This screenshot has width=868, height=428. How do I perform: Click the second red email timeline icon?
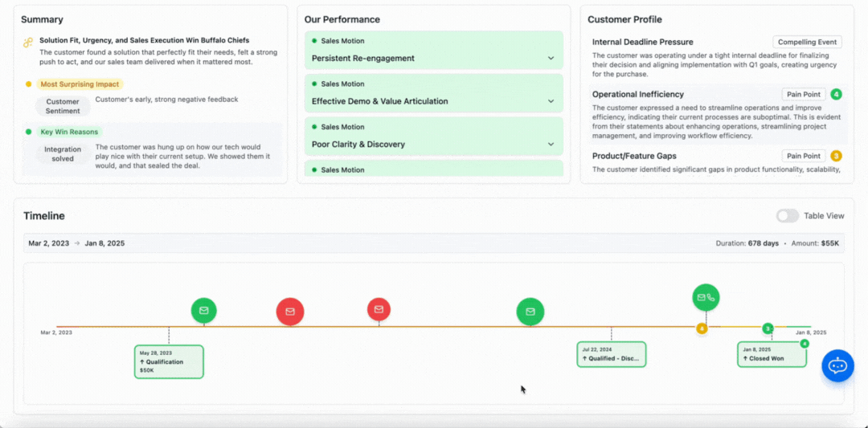point(379,309)
